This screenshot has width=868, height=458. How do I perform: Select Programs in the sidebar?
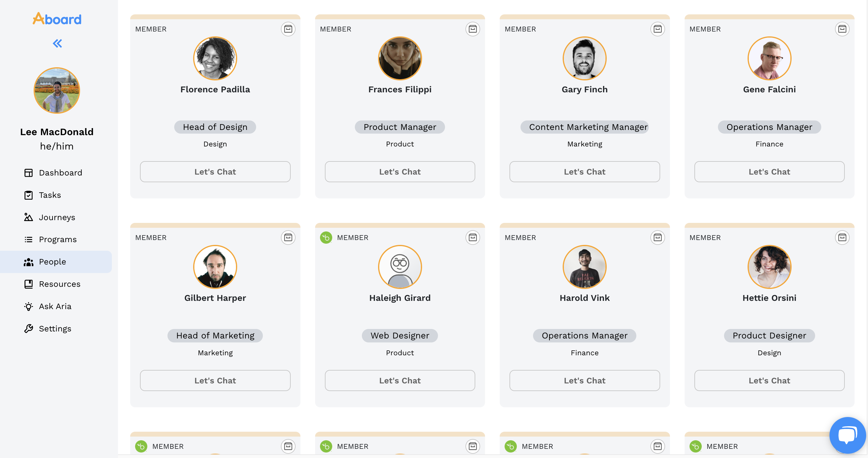(x=58, y=239)
